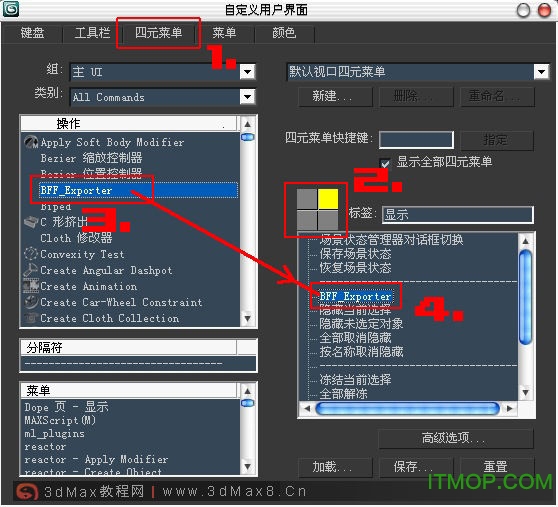Screen dimensions: 558x507
Task: Open the 工具栏 tab
Action: tap(92, 33)
